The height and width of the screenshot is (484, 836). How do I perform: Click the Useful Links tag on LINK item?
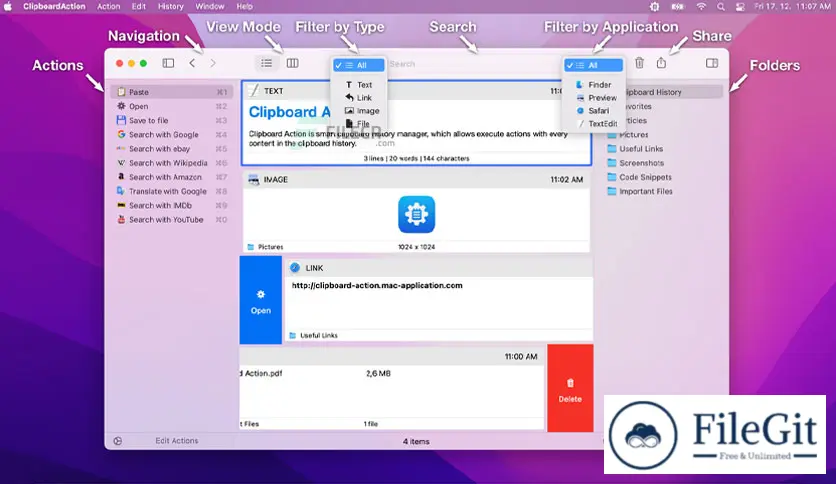point(314,335)
